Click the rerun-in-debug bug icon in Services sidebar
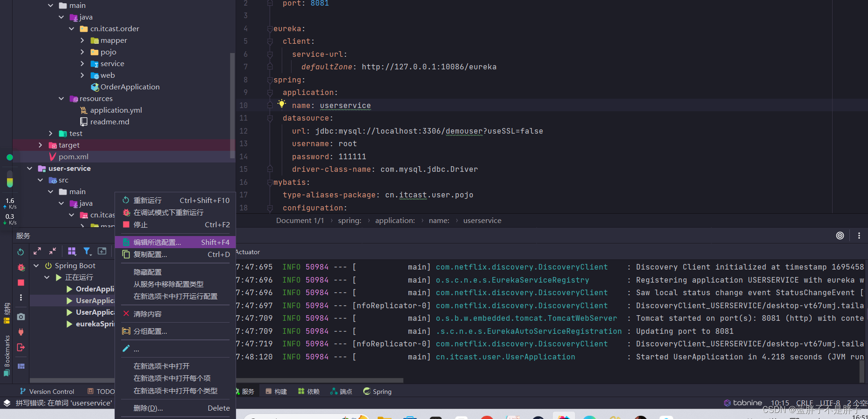The image size is (868, 419). click(x=21, y=267)
